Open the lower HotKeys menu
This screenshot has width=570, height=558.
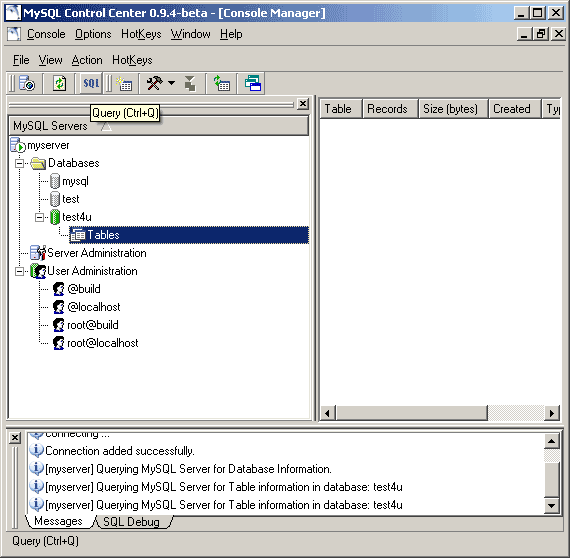(132, 60)
